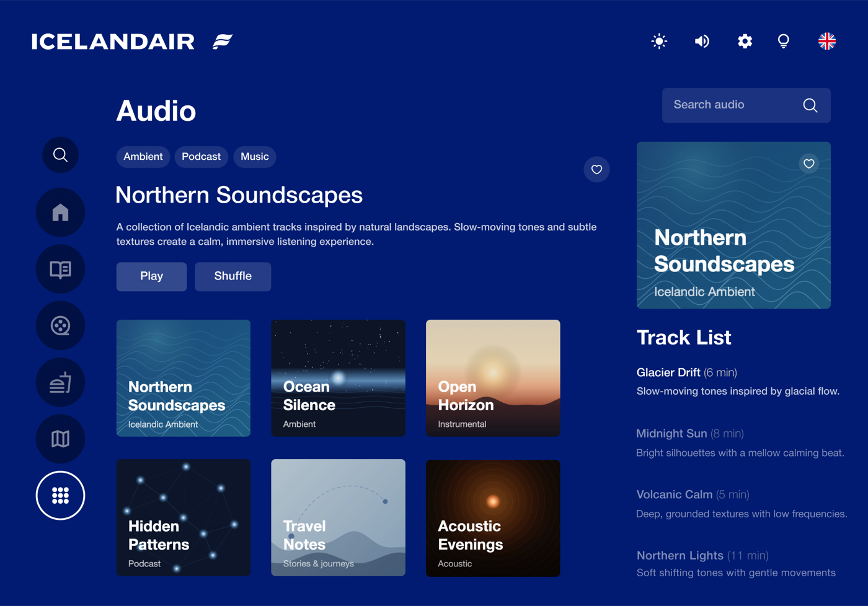Open the flight map in sidebar
This screenshot has height=606, width=868.
point(60,439)
